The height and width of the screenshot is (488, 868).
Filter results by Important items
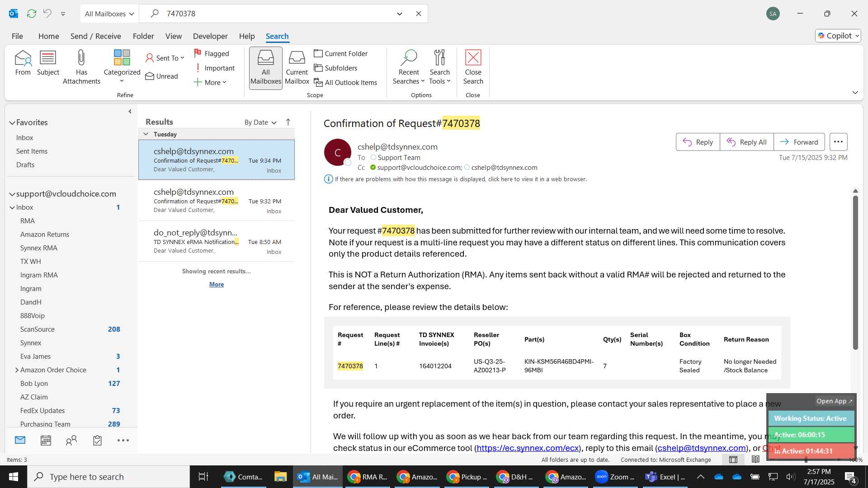214,68
